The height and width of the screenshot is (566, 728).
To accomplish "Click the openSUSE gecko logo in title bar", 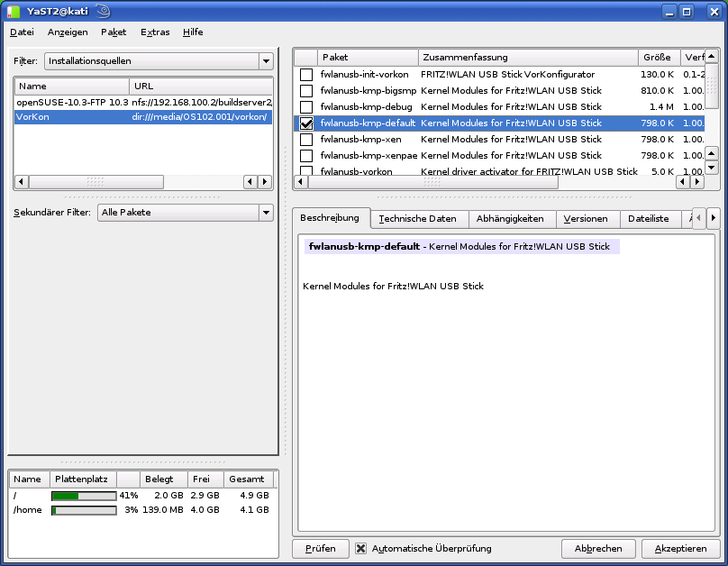I will pyautogui.click(x=103, y=11).
